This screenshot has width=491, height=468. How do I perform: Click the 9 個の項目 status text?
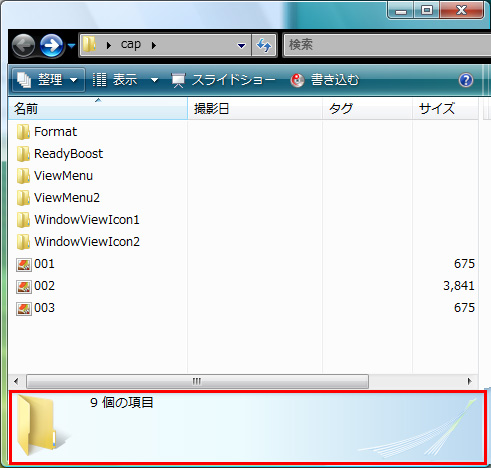click(x=122, y=403)
